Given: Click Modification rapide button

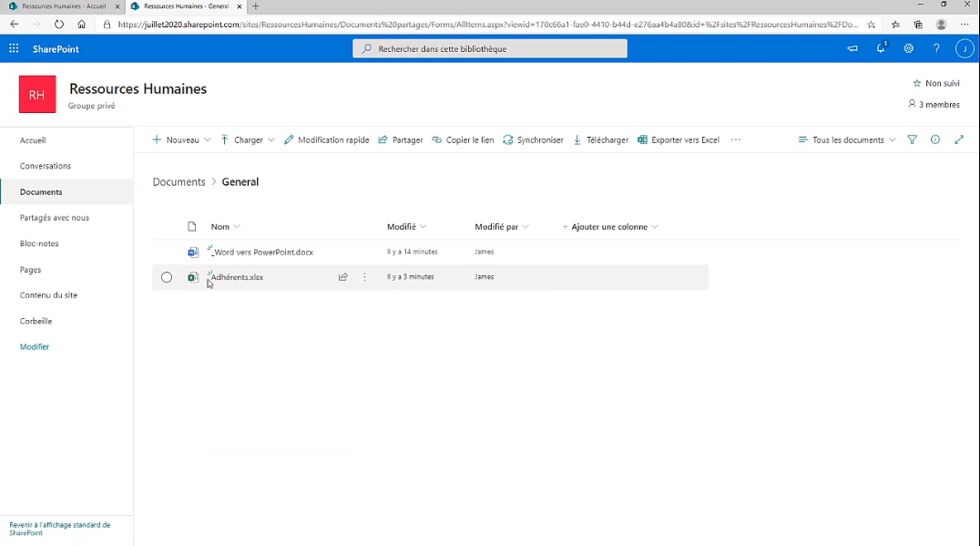Looking at the screenshot, I should click(x=326, y=140).
